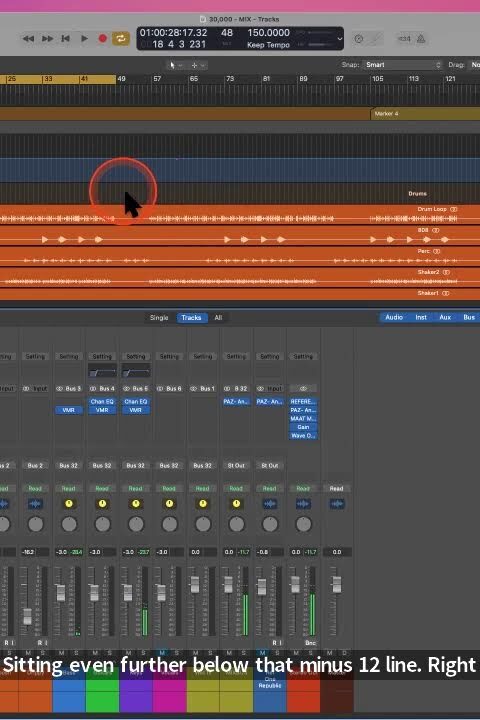Click bar 49 on the ruler

(121, 79)
